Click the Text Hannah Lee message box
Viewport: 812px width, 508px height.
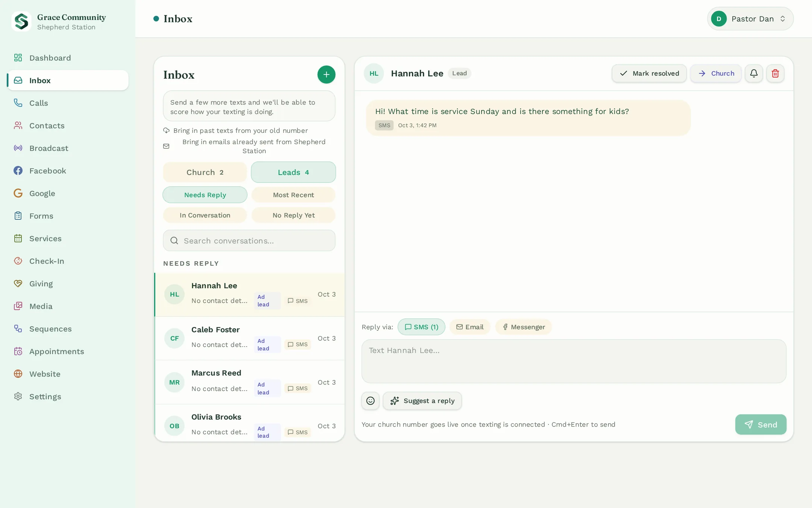click(x=574, y=361)
